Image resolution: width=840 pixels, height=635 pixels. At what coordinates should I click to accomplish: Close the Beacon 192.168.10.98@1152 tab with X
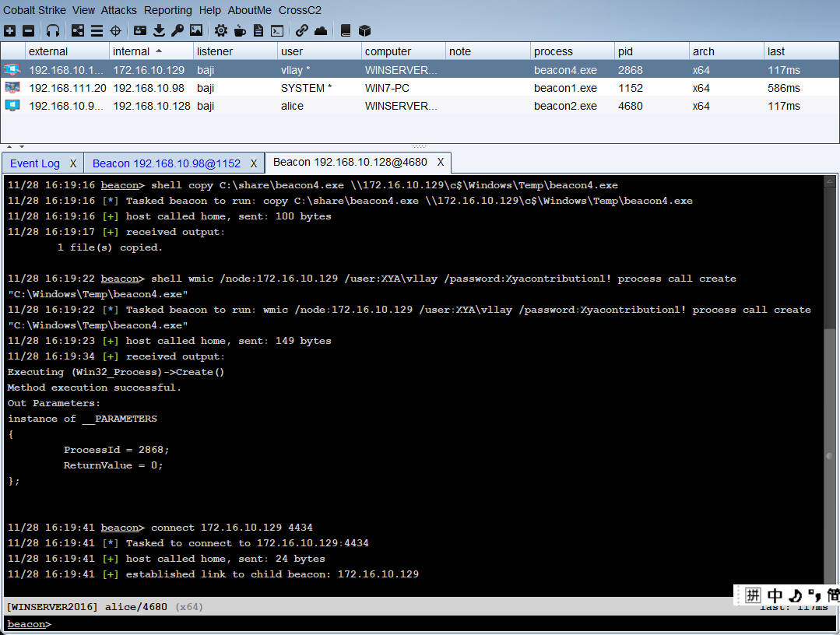coord(254,163)
